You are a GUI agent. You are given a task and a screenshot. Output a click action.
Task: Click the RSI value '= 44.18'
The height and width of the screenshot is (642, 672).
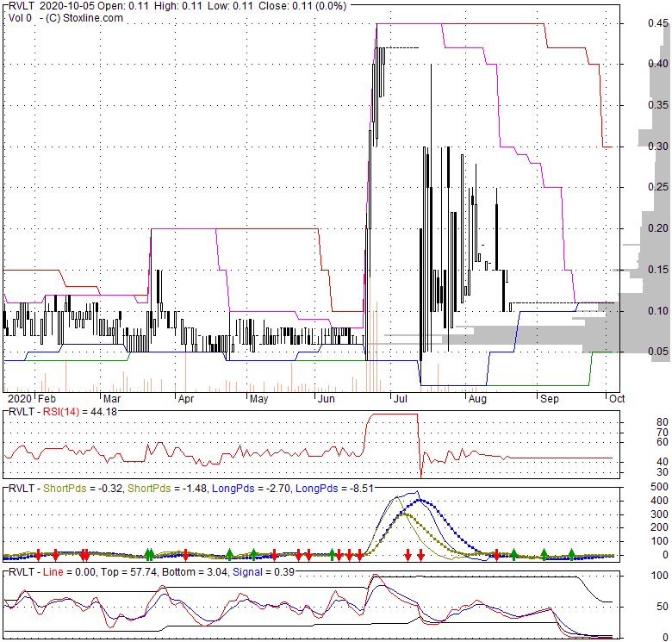click(100, 412)
